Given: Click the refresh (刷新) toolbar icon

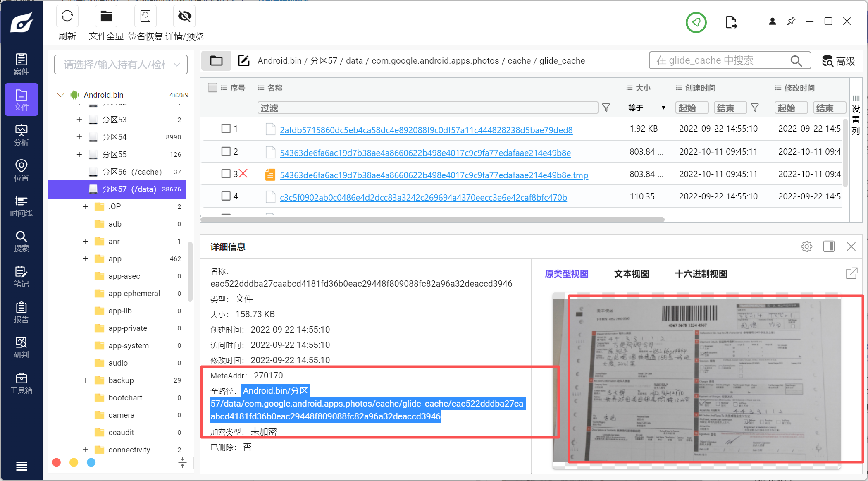Looking at the screenshot, I should (67, 17).
